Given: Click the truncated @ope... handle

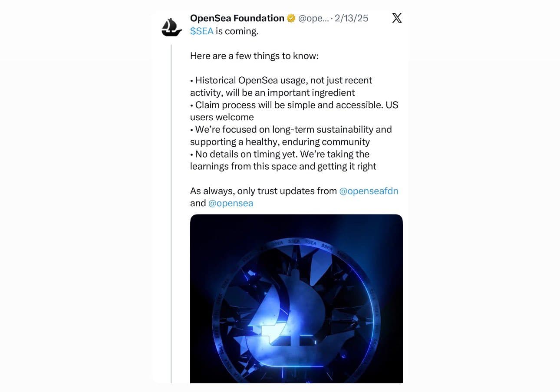Looking at the screenshot, I should pos(314,18).
